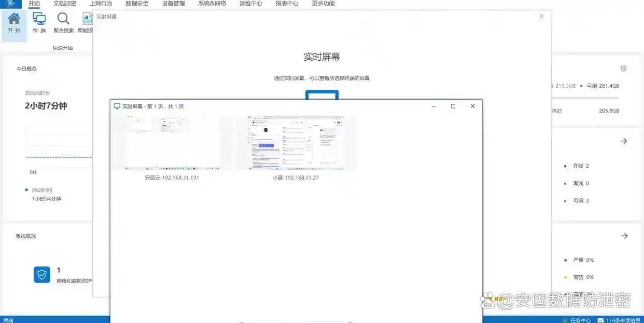Click the 系统概况 card heading

(26, 236)
